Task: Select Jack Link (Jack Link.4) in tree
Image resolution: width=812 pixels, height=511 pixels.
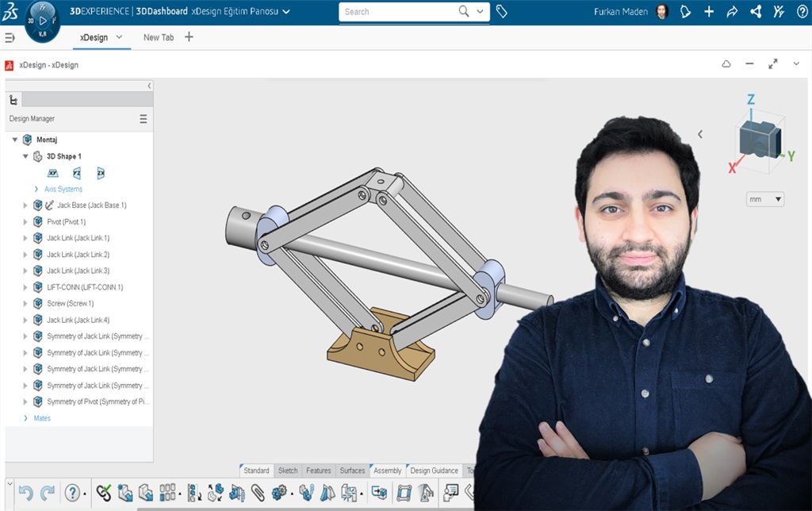Action: click(79, 320)
